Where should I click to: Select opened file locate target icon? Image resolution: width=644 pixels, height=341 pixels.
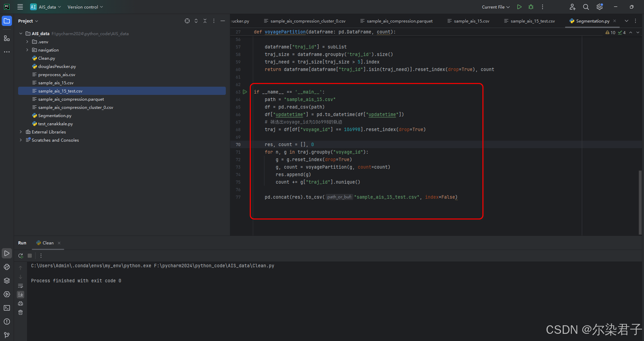tap(187, 21)
